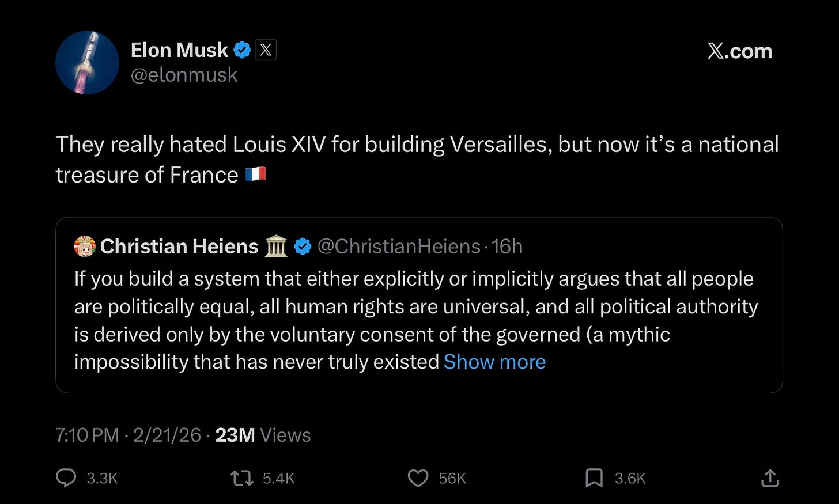839x504 pixels.
Task: Click the reply speech bubble icon
Action: 66,478
